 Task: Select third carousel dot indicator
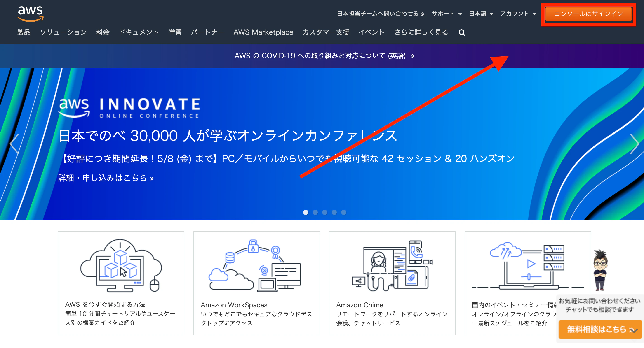click(324, 212)
